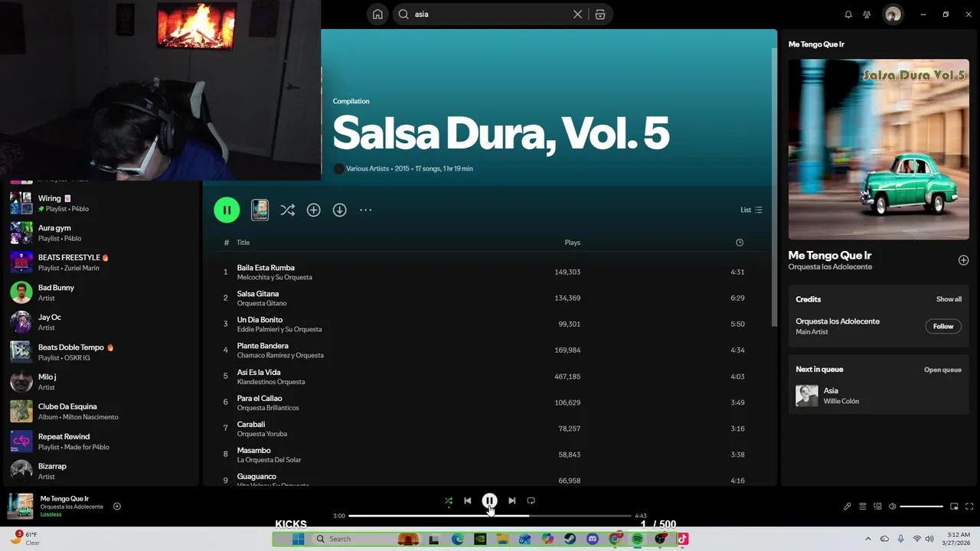This screenshot has height=551, width=980.
Task: Download the compilation
Action: tap(340, 210)
